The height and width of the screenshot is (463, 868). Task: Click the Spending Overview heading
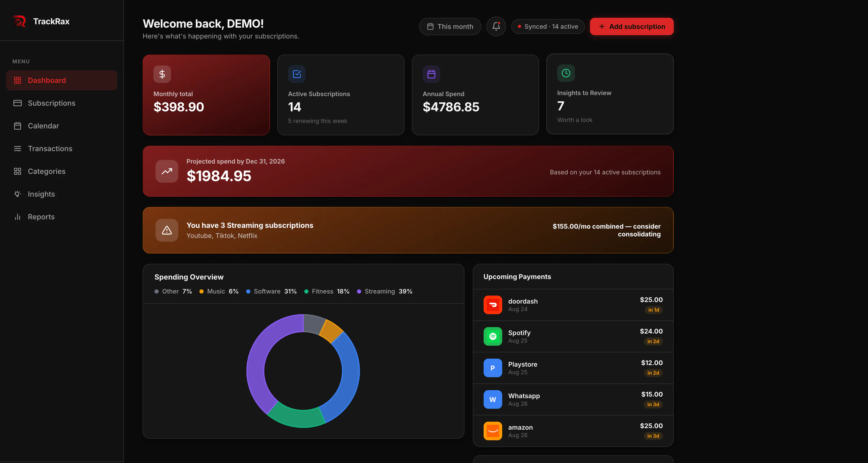pyautogui.click(x=189, y=277)
